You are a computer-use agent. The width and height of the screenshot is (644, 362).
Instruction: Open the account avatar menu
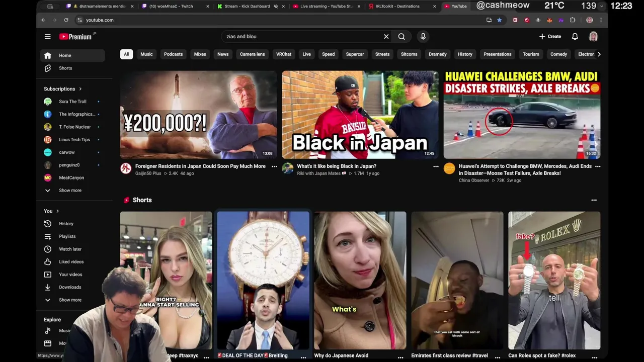593,36
